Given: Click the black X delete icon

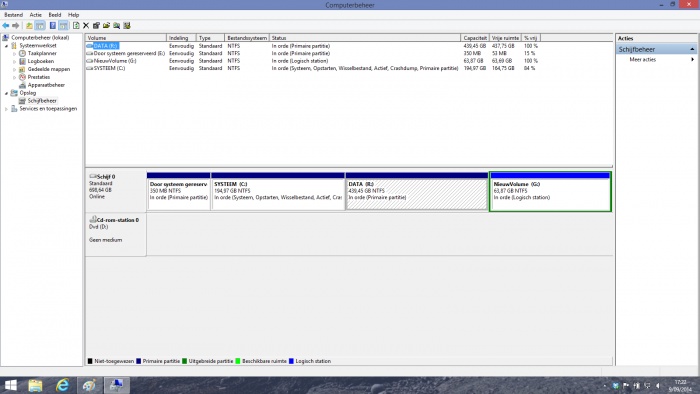Looking at the screenshot, I should tap(86, 25).
